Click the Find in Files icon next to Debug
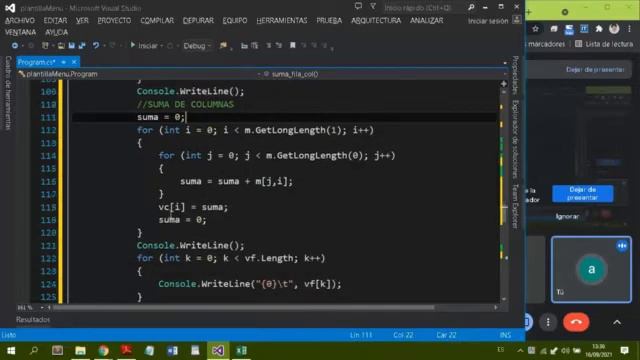The height and width of the screenshot is (360, 640). click(223, 46)
